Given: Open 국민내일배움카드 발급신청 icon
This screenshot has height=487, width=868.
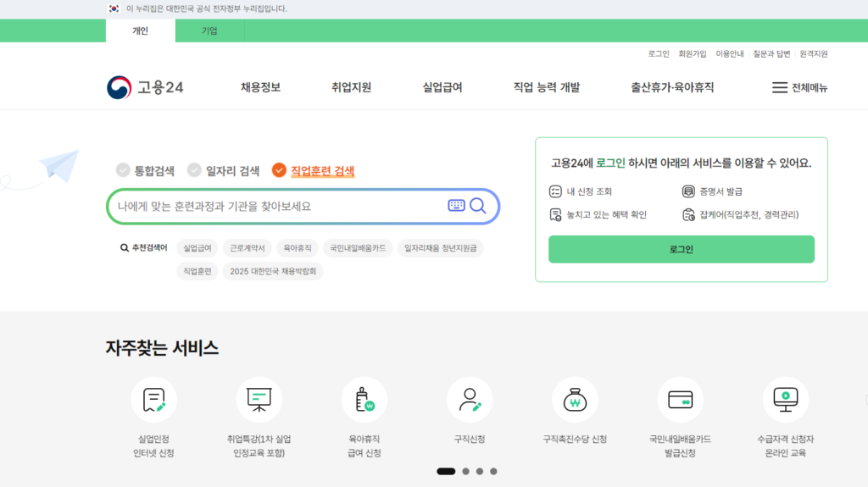Looking at the screenshot, I should tap(681, 400).
